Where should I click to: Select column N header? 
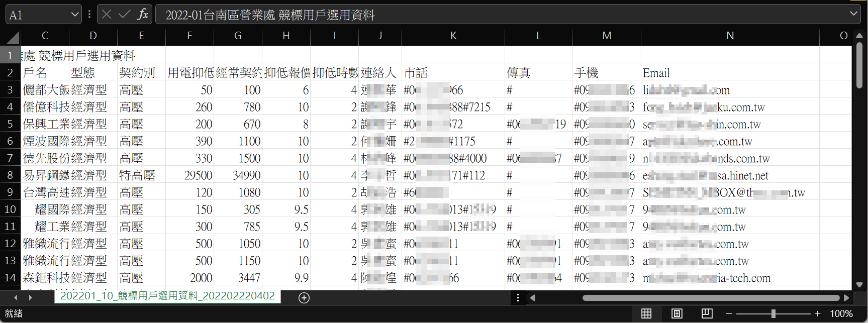click(730, 36)
